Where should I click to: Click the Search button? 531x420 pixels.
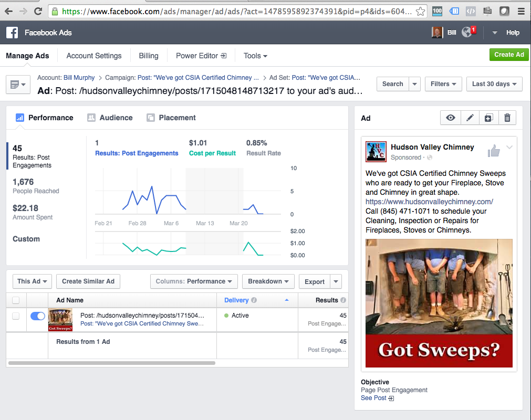pyautogui.click(x=393, y=84)
